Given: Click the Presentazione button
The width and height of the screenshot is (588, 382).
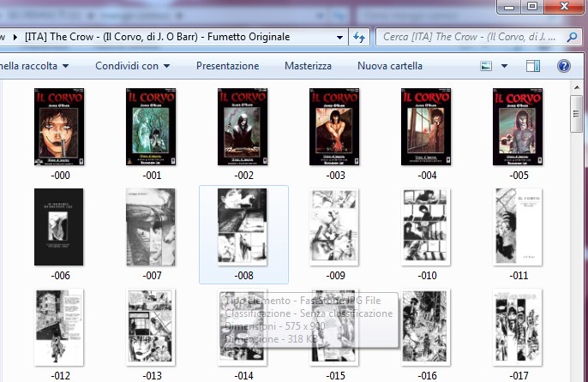Looking at the screenshot, I should [228, 66].
